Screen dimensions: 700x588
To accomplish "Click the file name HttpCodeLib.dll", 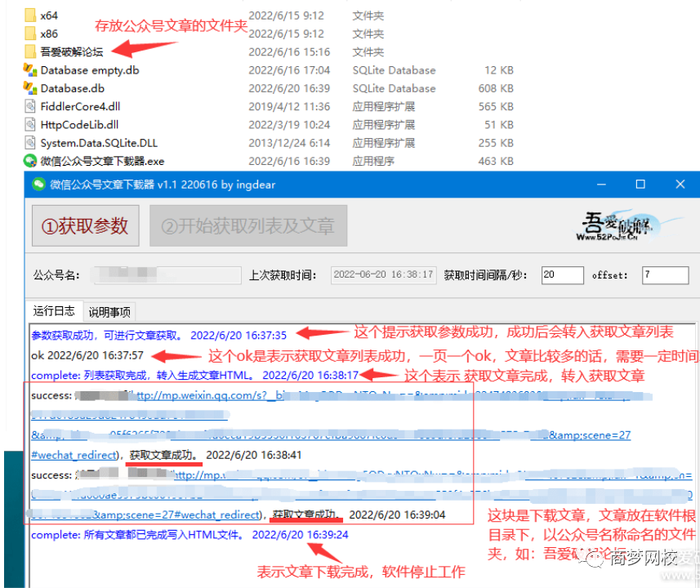I will coord(79,125).
